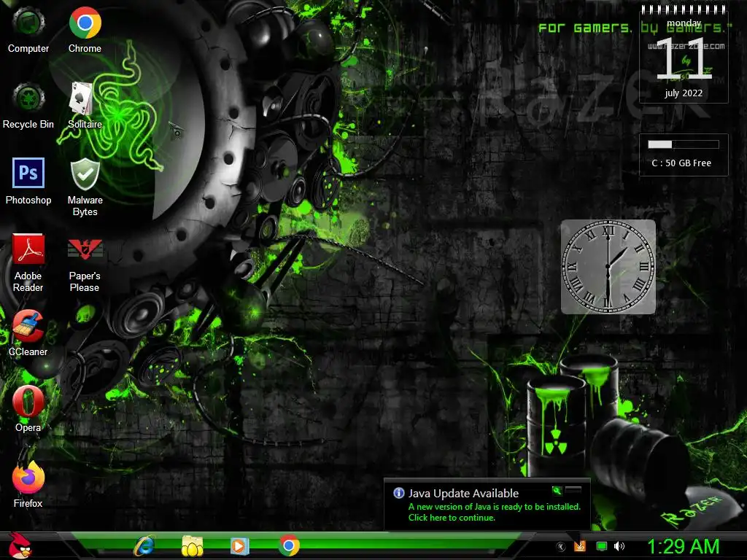Viewport: 747px width, 560px height.
Task: Click 'Click here to continue' in Java balloon
Action: pyautogui.click(x=452, y=518)
